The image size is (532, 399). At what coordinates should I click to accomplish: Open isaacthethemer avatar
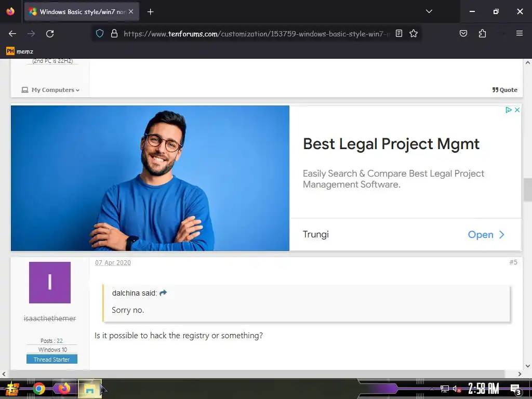pos(50,283)
